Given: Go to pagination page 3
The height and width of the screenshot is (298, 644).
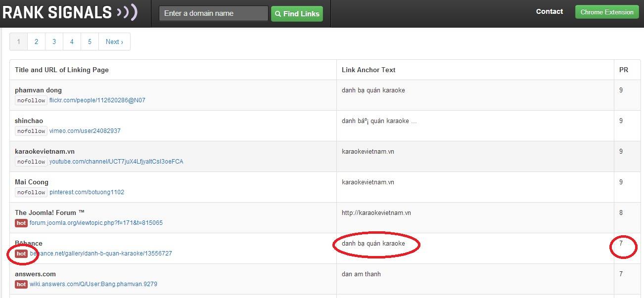Looking at the screenshot, I should click(x=54, y=42).
